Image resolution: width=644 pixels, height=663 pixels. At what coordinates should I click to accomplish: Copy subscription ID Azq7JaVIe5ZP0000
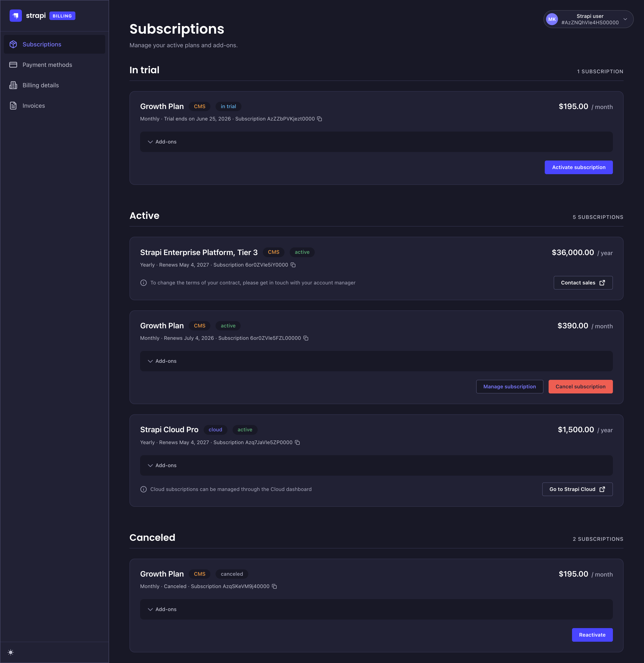pos(298,442)
